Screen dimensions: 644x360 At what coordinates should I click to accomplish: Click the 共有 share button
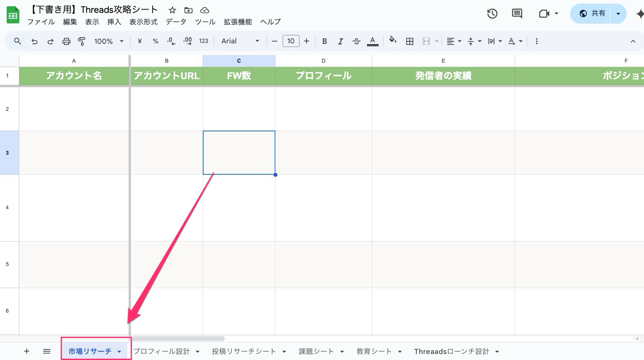click(592, 14)
